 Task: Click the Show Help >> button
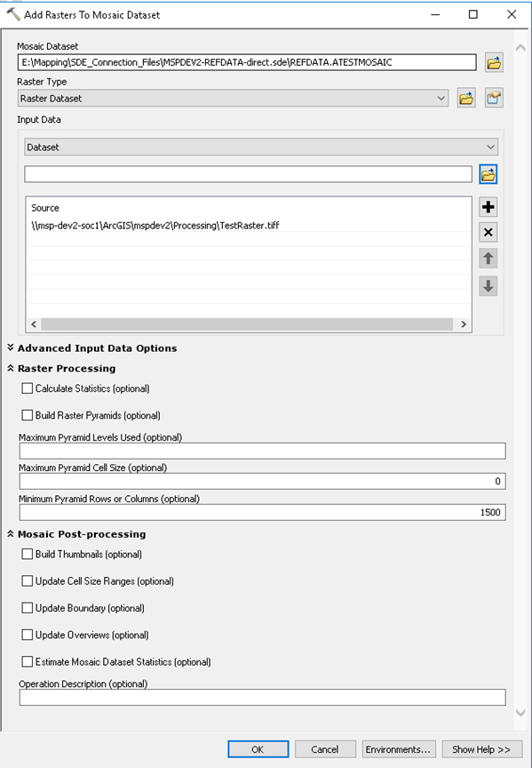point(481,749)
